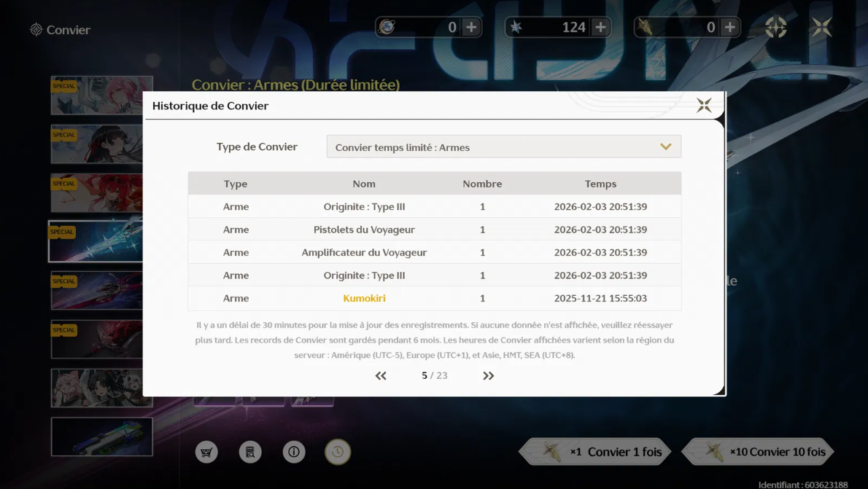Click the Type de Convier label

(x=257, y=146)
